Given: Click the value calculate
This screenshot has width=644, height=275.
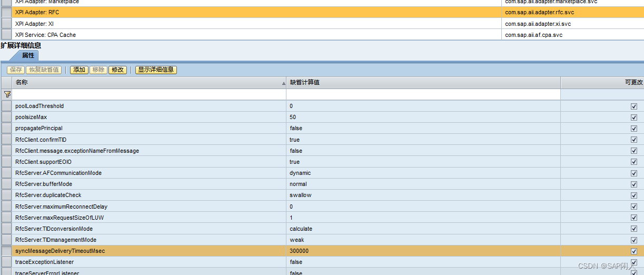Looking at the screenshot, I should [x=301, y=229].
